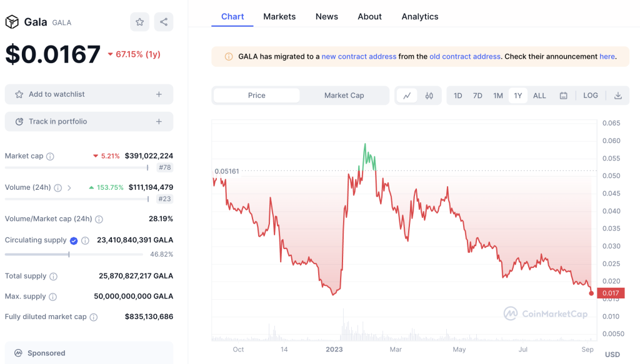Click the 2023 label on chart axis
This screenshot has width=640, height=364.
(334, 349)
